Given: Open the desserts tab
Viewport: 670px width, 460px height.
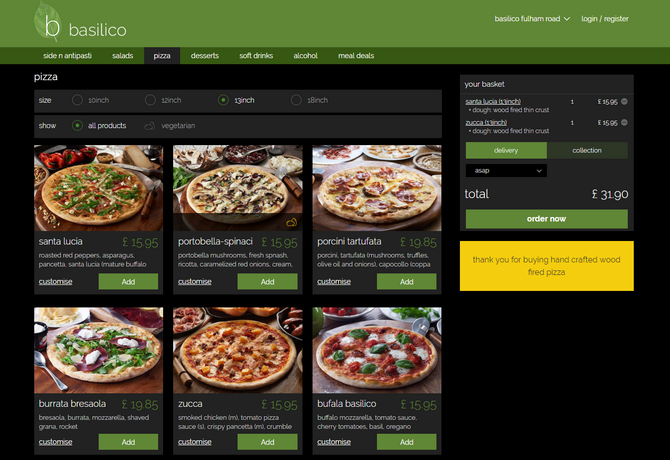Looking at the screenshot, I should (205, 56).
